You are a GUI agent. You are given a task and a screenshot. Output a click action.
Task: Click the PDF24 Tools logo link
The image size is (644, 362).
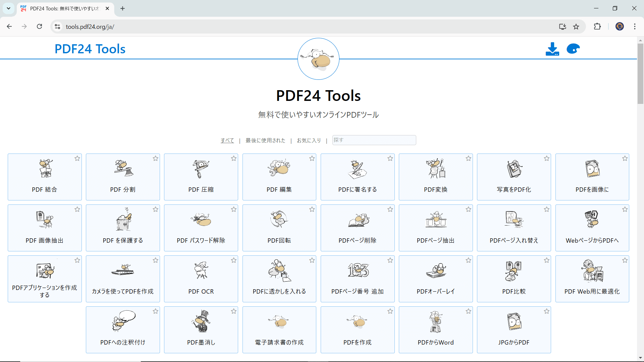click(90, 49)
